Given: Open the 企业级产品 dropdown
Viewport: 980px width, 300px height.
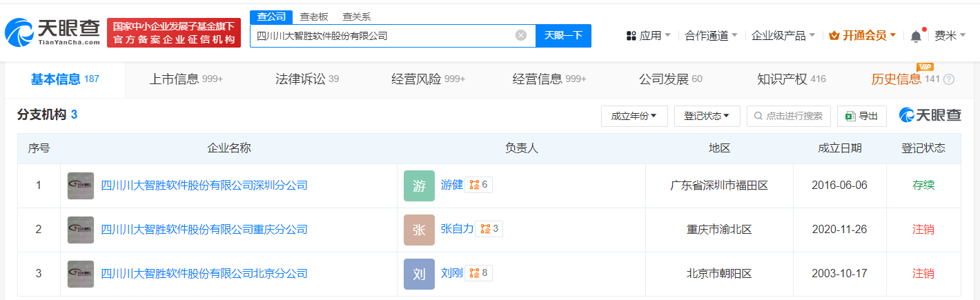Looking at the screenshot, I should pyautogui.click(x=783, y=35).
